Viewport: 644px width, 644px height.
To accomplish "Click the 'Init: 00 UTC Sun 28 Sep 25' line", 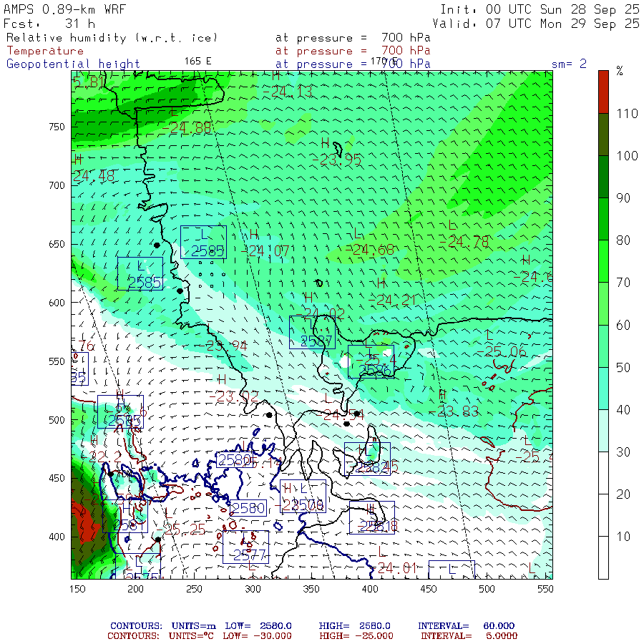I will (x=540, y=9).
